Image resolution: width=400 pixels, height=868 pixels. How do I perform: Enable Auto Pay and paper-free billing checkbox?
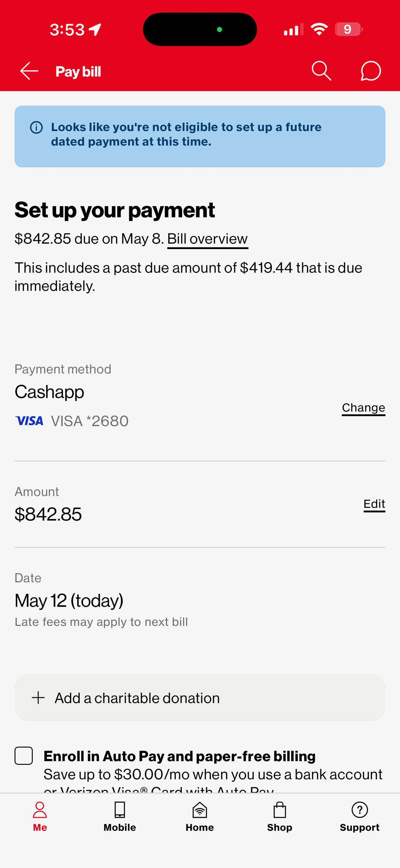(24, 755)
